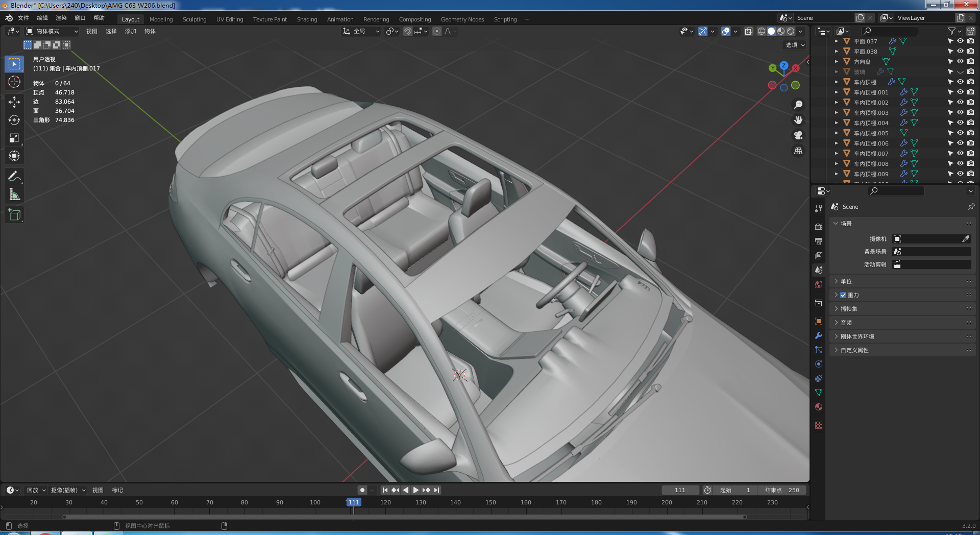Open the Modifiers wrench properties tab

tap(819, 335)
